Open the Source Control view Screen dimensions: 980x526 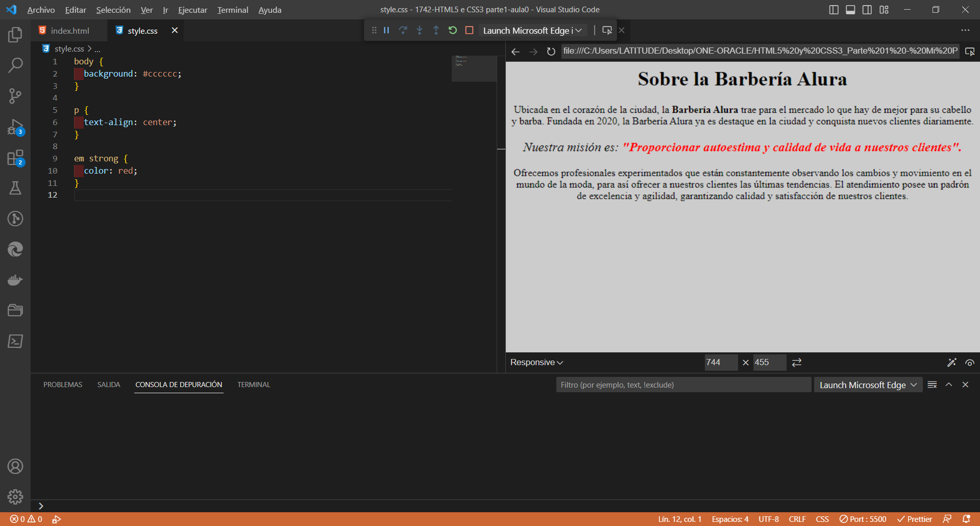(15, 96)
